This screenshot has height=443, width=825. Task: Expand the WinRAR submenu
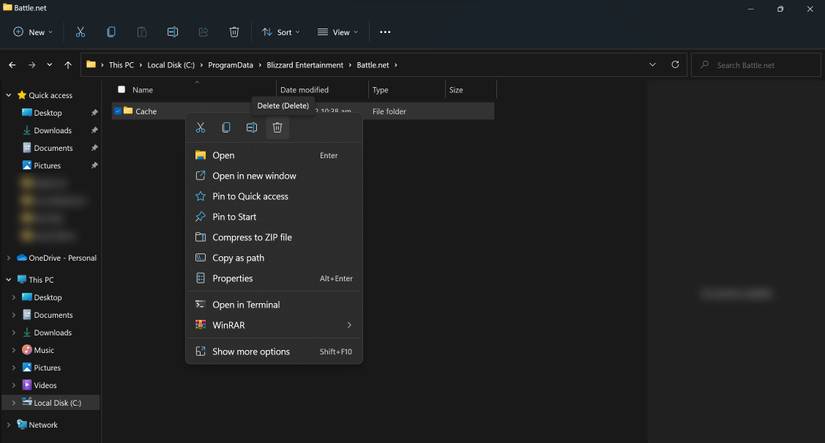[x=349, y=325]
